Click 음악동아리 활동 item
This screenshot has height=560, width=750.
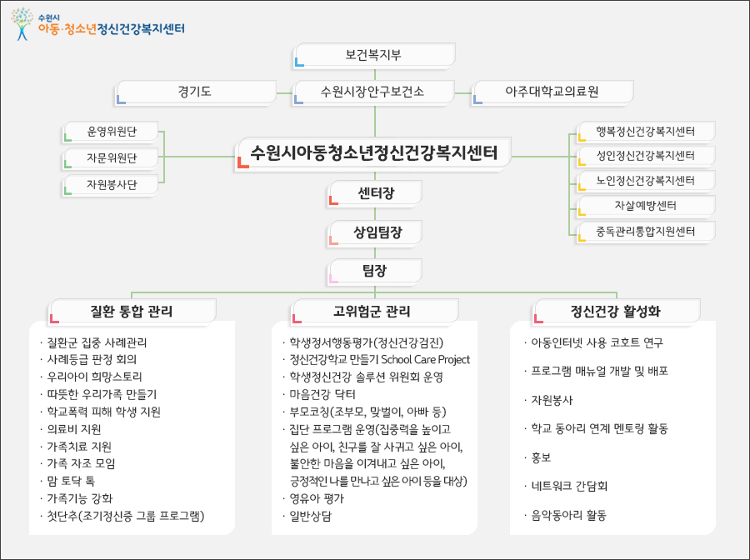point(566,516)
